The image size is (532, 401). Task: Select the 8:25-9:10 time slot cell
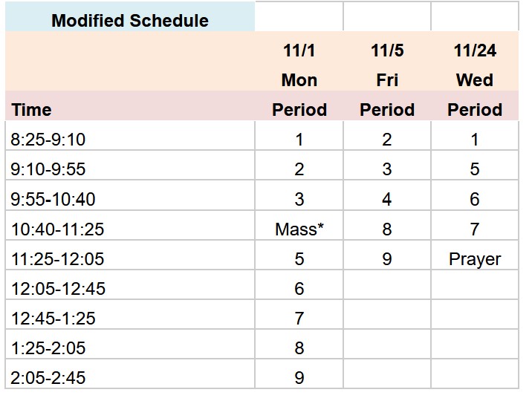[49, 140]
